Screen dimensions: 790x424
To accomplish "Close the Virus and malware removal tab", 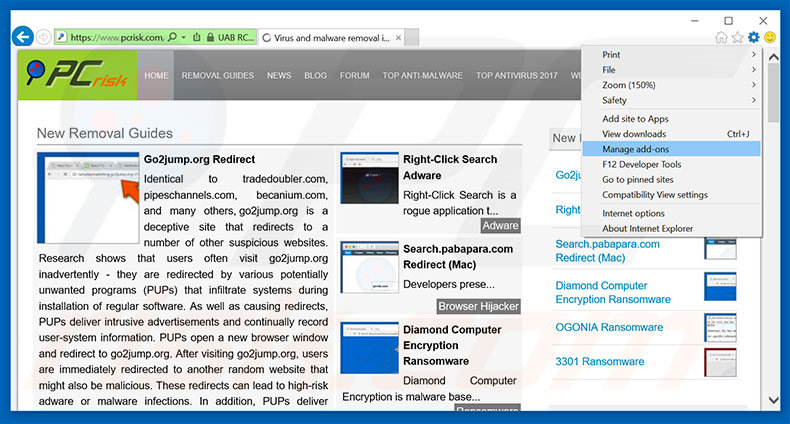I will pos(398,38).
